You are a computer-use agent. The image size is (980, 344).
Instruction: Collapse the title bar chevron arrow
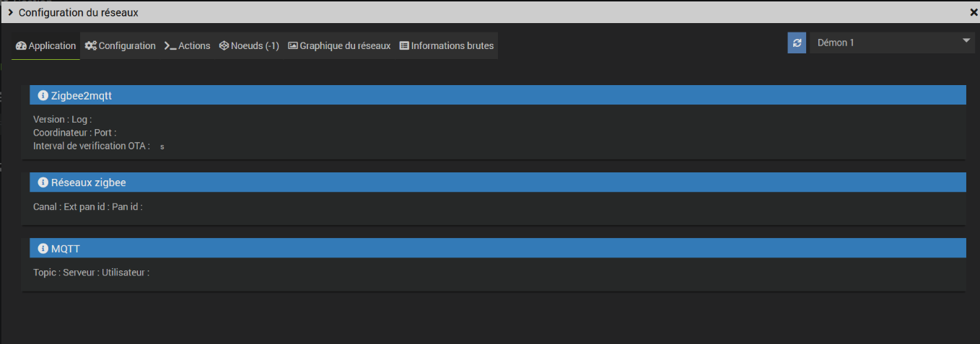point(10,12)
